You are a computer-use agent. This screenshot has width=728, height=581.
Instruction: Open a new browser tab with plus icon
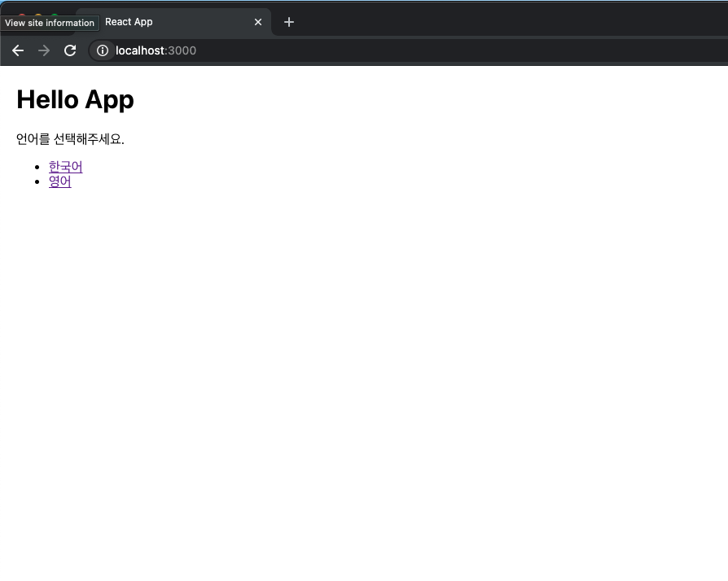(288, 22)
